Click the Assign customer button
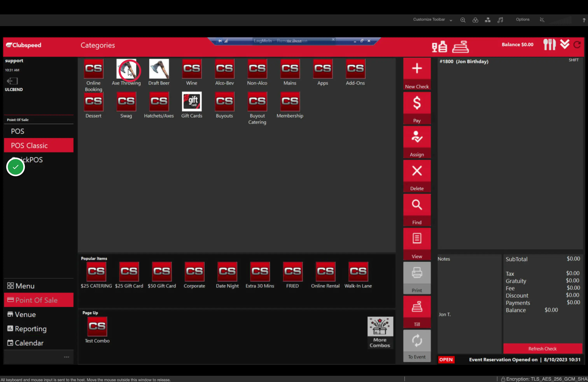 (417, 142)
